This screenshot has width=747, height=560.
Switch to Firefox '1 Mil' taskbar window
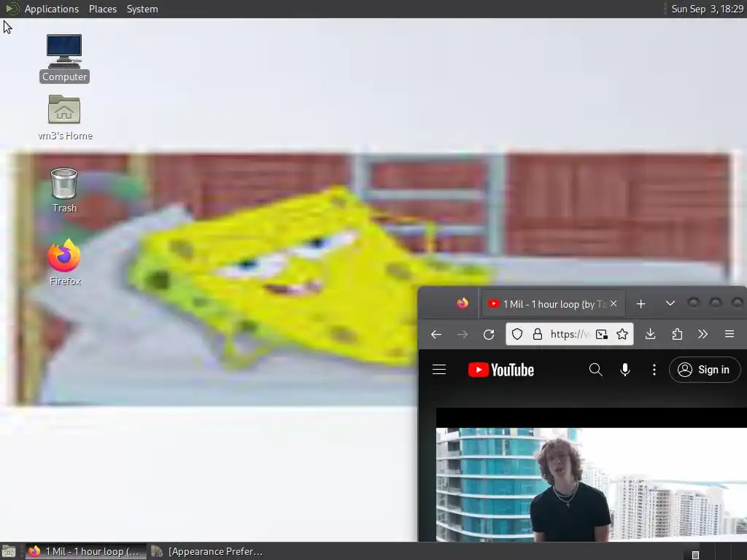tap(85, 551)
